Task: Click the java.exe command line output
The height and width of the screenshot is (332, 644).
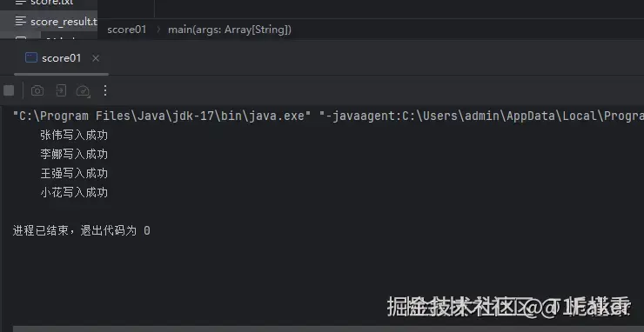Action: tap(328, 116)
